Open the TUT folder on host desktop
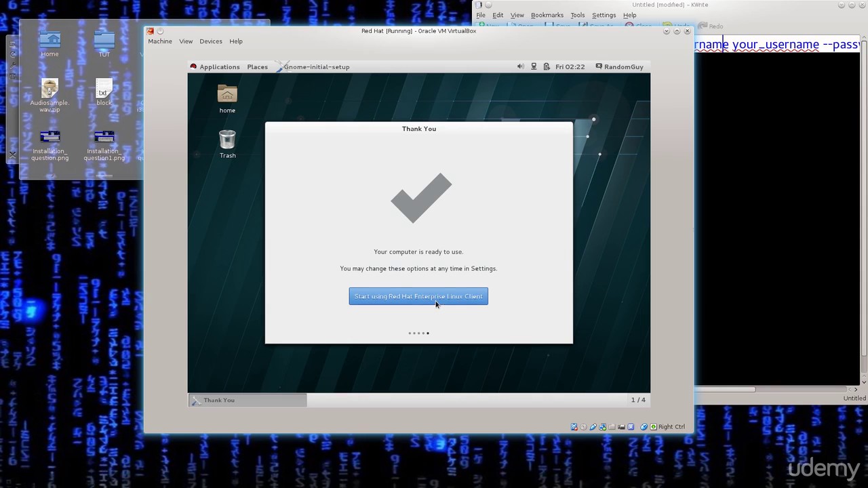 coord(104,43)
